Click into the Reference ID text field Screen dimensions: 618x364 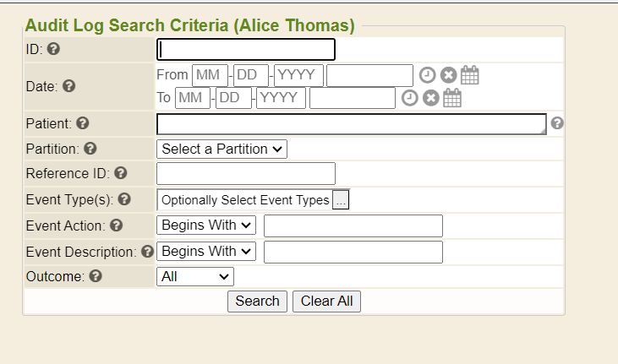tap(246, 174)
